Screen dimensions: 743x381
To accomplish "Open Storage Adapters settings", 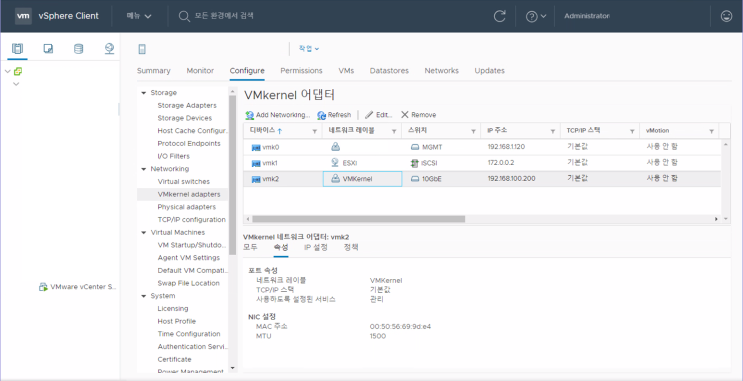I will 187,106.
